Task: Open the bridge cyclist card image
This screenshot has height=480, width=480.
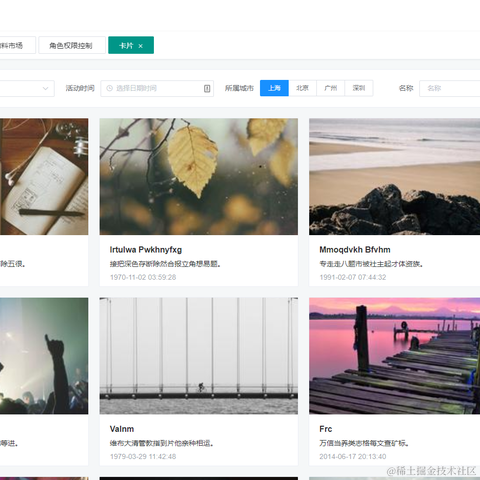Action: click(199, 356)
